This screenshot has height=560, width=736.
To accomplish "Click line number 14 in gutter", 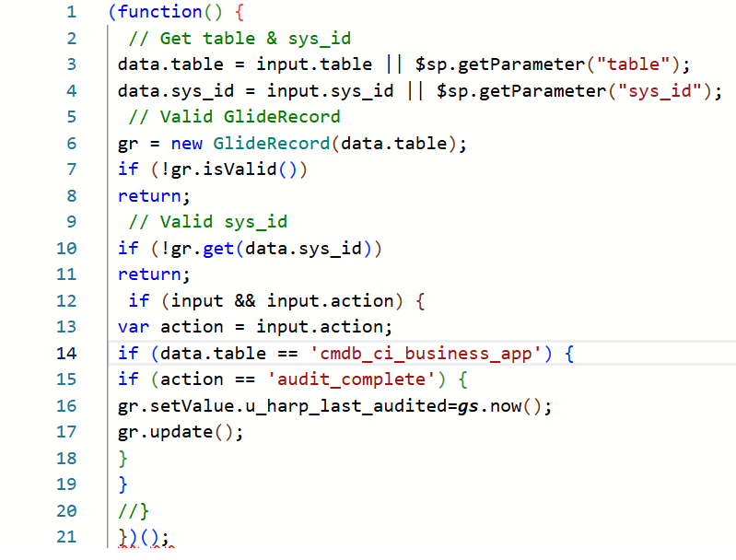I will coord(66,353).
